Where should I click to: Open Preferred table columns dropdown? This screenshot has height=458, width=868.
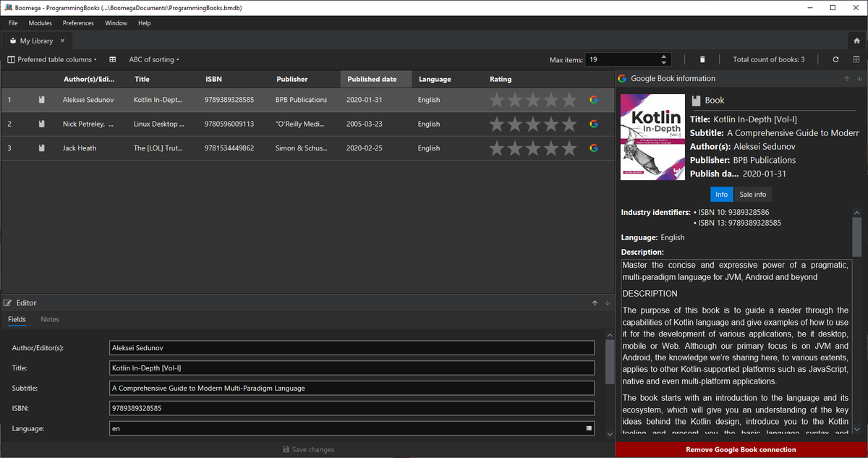click(x=52, y=59)
